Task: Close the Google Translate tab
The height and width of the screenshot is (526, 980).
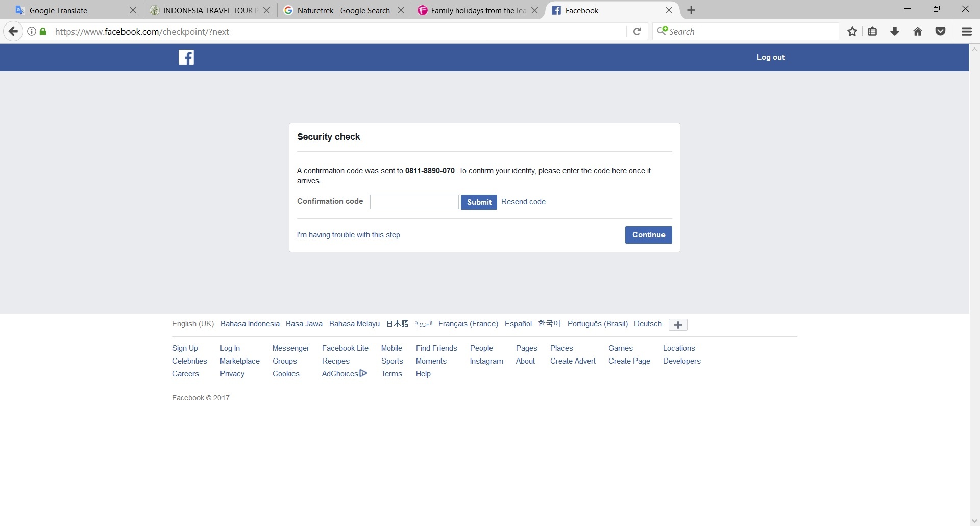Action: click(133, 10)
